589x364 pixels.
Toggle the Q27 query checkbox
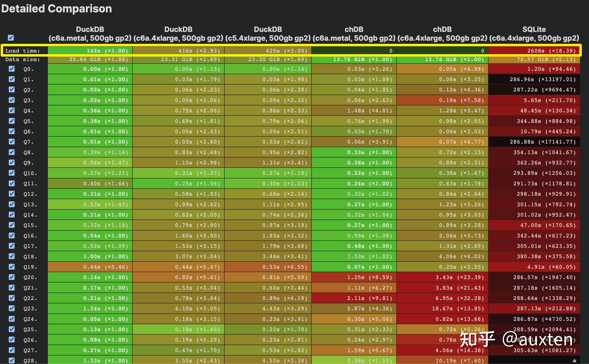(11, 350)
